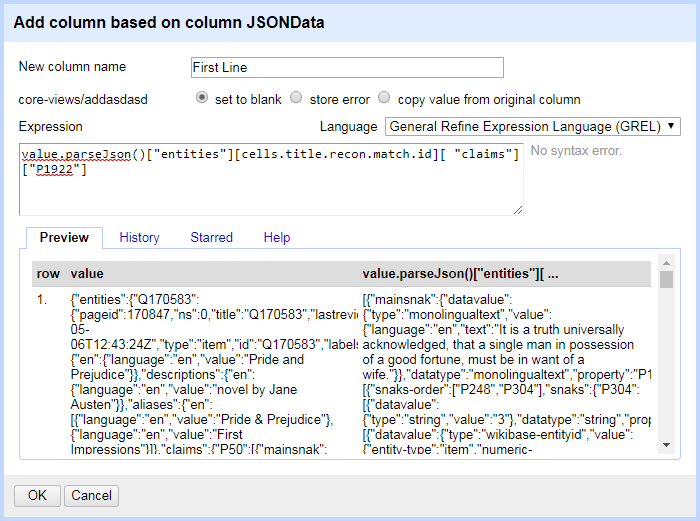700x521 pixels.
Task: Click the preview scrollbar down arrow
Action: click(x=667, y=445)
